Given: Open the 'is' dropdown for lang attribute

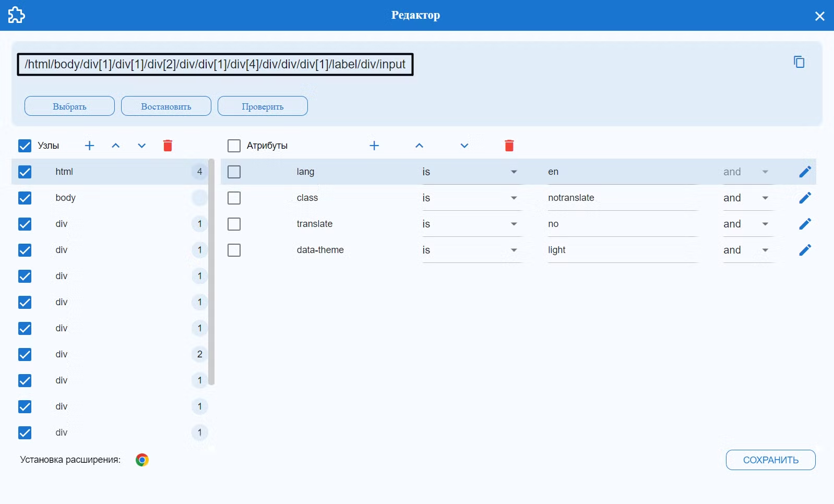Looking at the screenshot, I should pyautogui.click(x=472, y=172).
